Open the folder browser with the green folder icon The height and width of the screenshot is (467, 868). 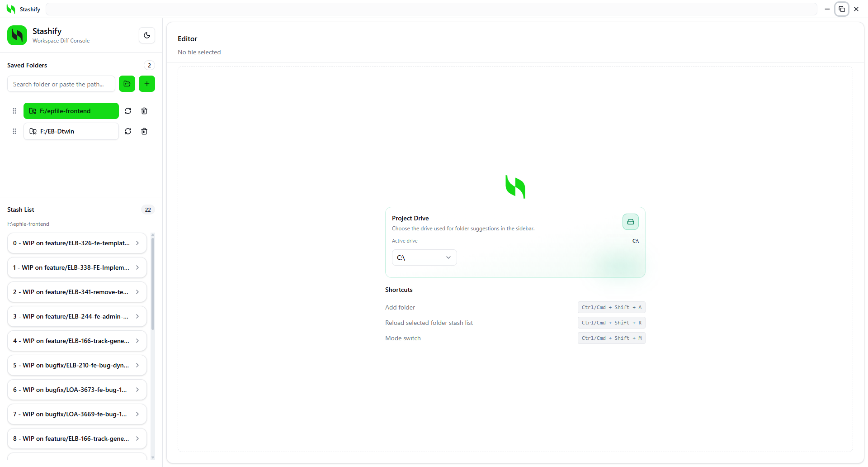[x=127, y=84]
